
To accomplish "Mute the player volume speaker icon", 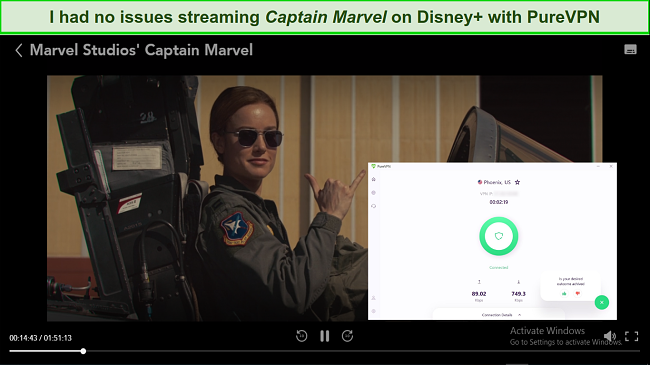I will tap(609, 336).
